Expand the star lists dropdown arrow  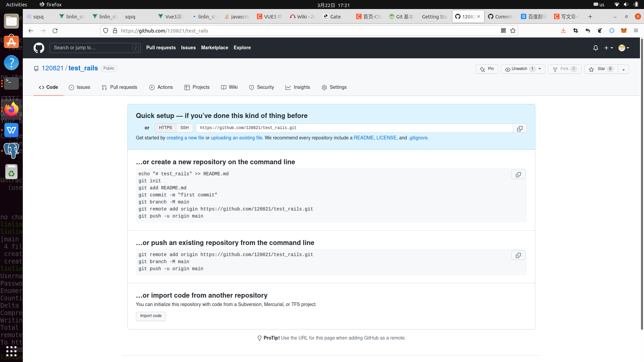coord(624,69)
